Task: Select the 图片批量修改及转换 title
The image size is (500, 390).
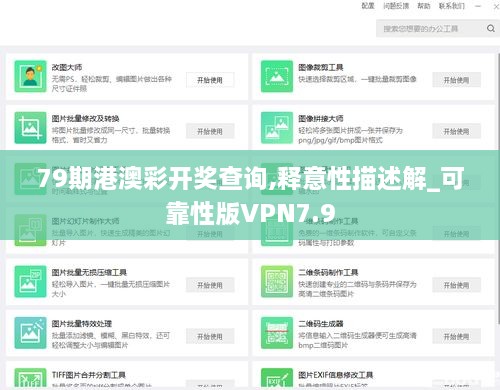Action: click(85, 118)
